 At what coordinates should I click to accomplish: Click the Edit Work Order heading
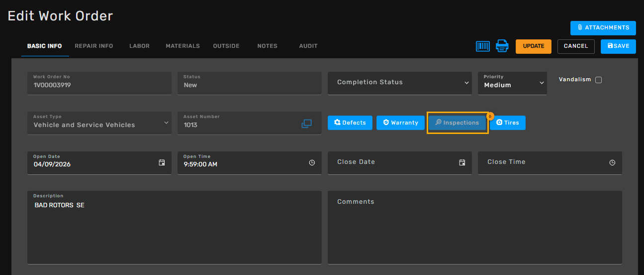60,16
